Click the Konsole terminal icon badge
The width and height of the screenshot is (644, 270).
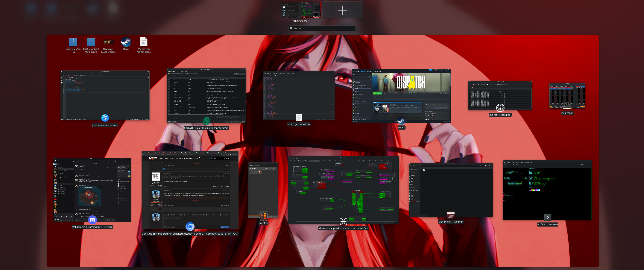[548, 217]
